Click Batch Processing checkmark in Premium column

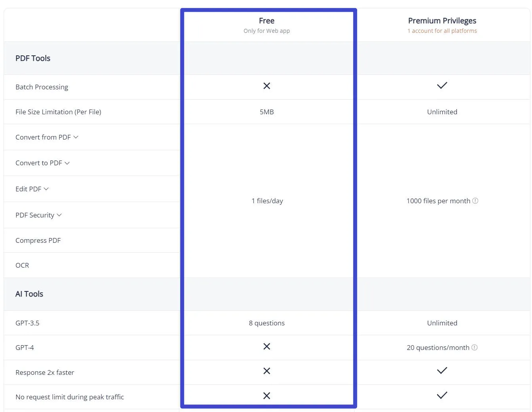click(x=442, y=85)
